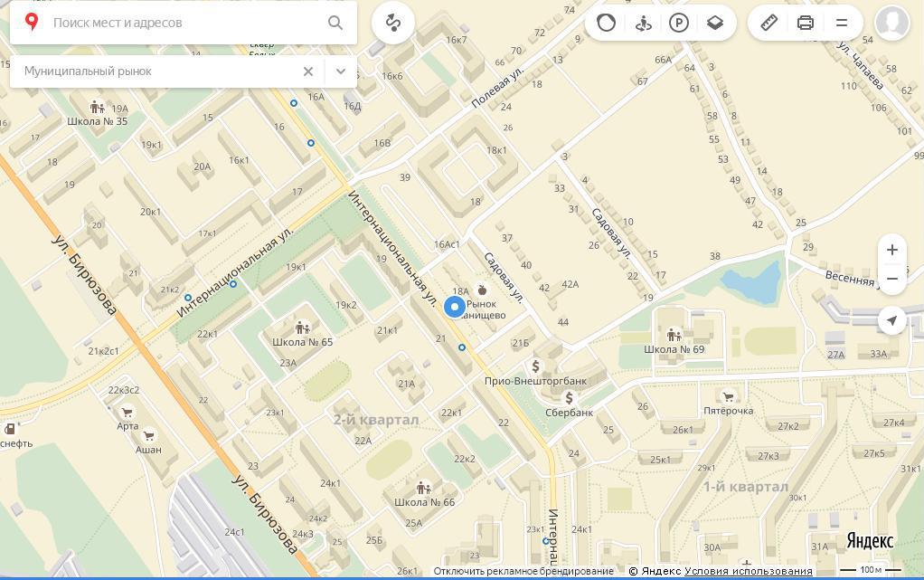Click the magnifier search icon
Image resolution: width=924 pixels, height=580 pixels.
coord(335,23)
